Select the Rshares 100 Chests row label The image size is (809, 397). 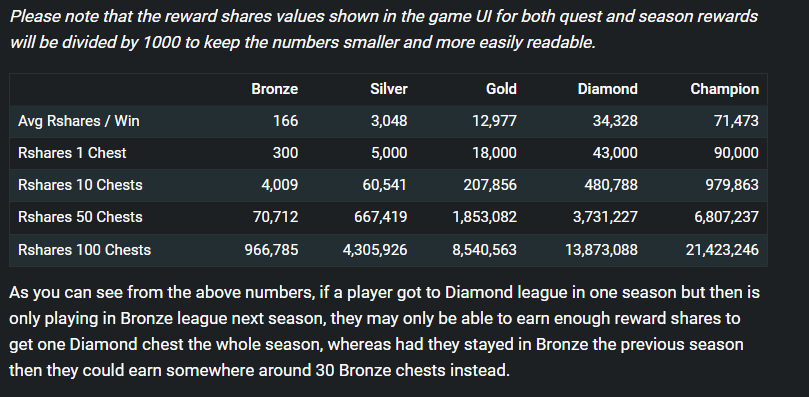point(84,250)
